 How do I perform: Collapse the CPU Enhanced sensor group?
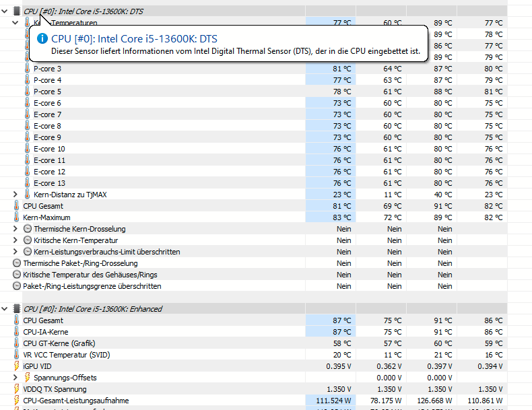pos(5,308)
